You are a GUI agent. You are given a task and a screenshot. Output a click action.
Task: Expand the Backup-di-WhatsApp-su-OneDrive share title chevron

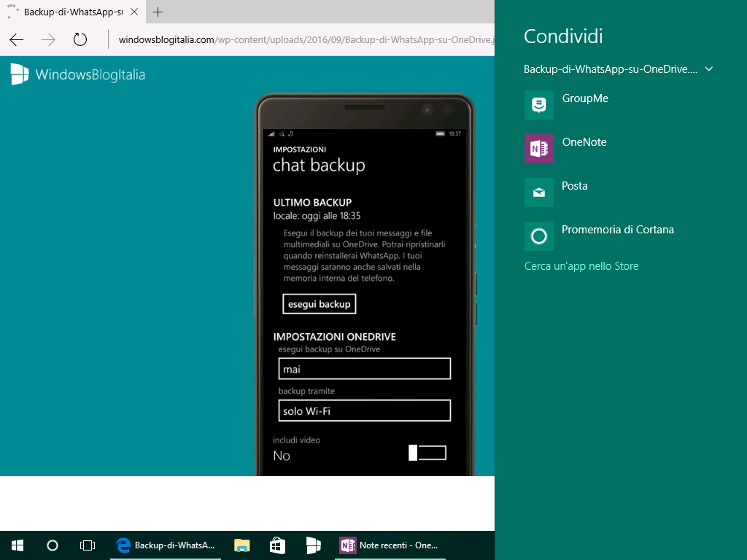click(x=709, y=69)
